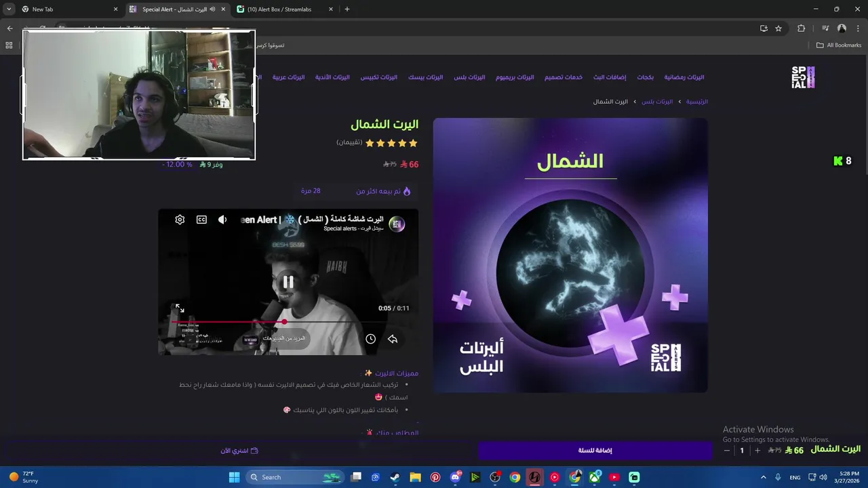
Task: Open the Windows Start menu
Action: (234, 477)
